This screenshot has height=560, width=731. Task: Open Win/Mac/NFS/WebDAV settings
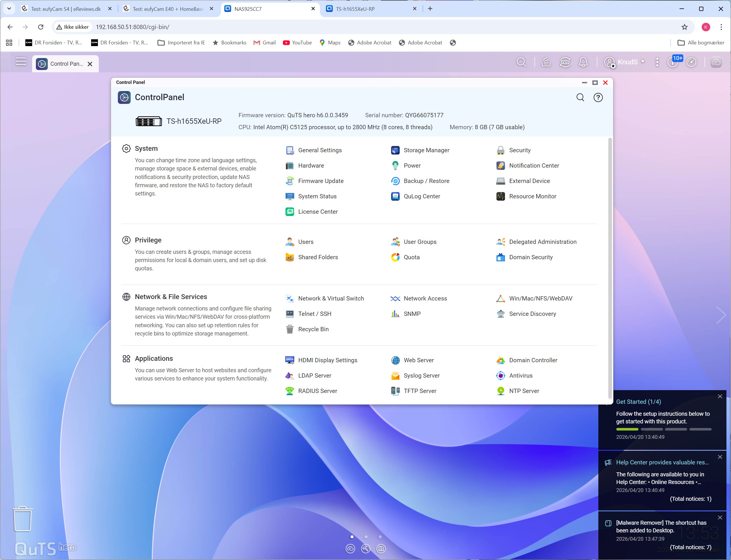coord(534,299)
